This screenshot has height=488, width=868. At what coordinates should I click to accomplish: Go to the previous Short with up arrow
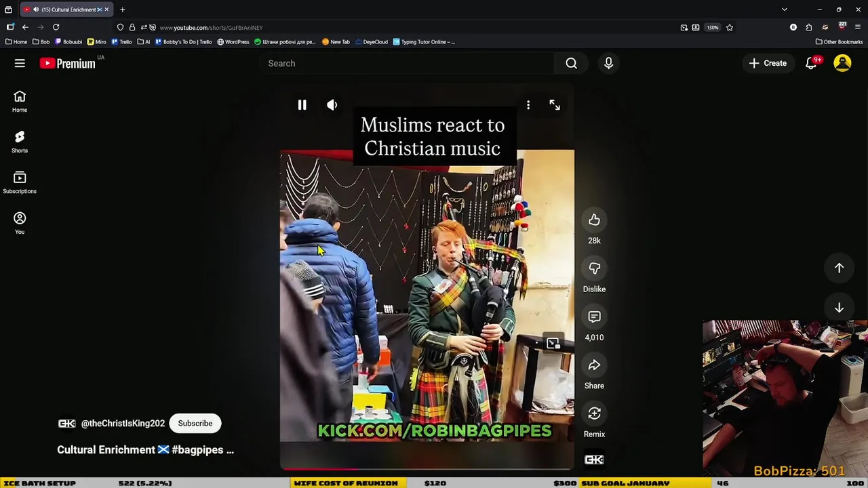pyautogui.click(x=839, y=268)
